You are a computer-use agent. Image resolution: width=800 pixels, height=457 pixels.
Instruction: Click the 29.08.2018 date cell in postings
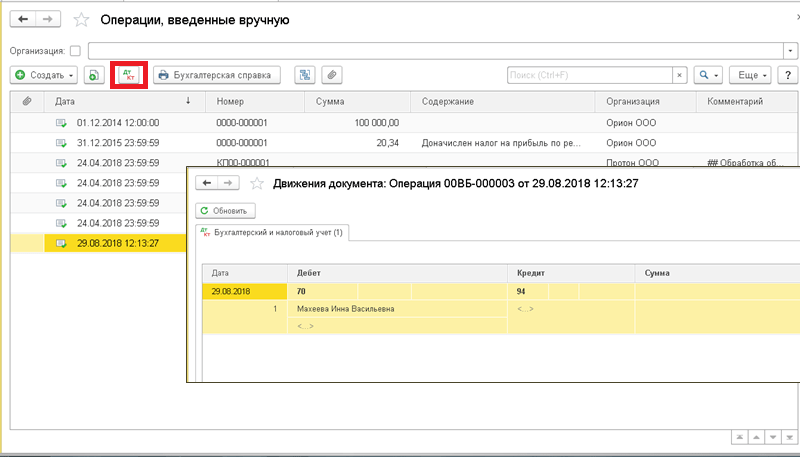tap(245, 292)
